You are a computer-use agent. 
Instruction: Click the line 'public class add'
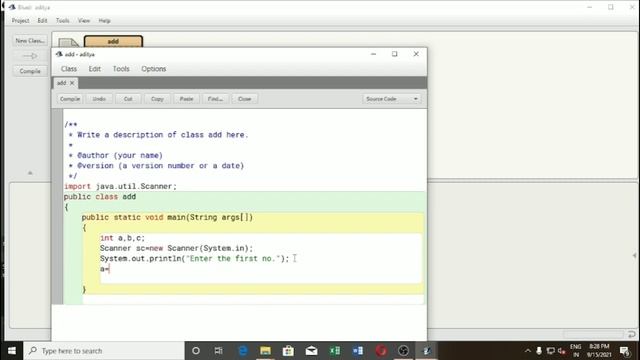point(100,197)
